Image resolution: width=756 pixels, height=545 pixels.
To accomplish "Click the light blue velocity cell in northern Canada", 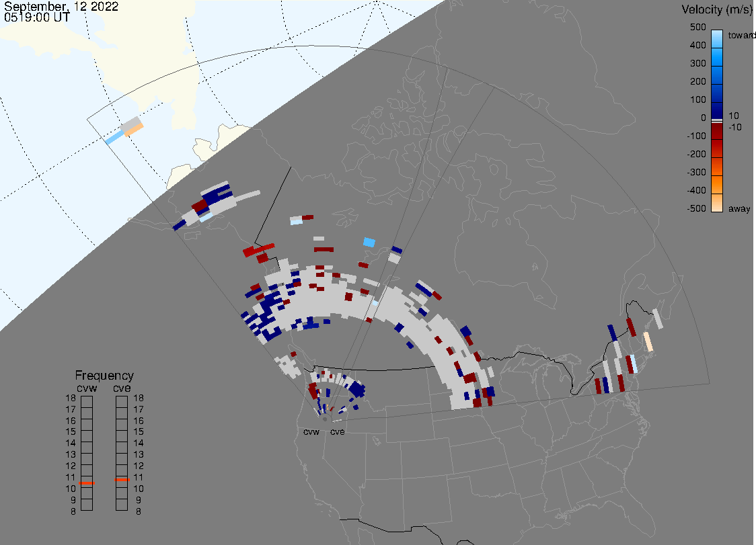I will 369,242.
